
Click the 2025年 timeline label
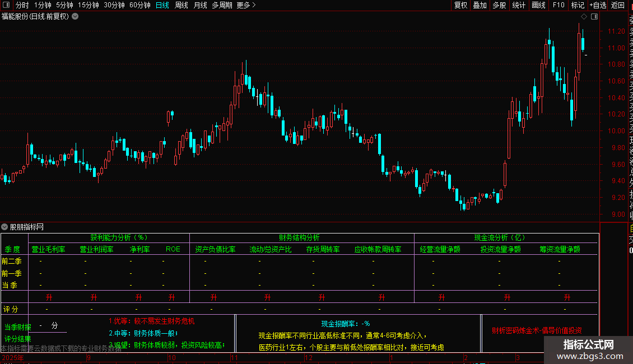[x=13, y=357]
